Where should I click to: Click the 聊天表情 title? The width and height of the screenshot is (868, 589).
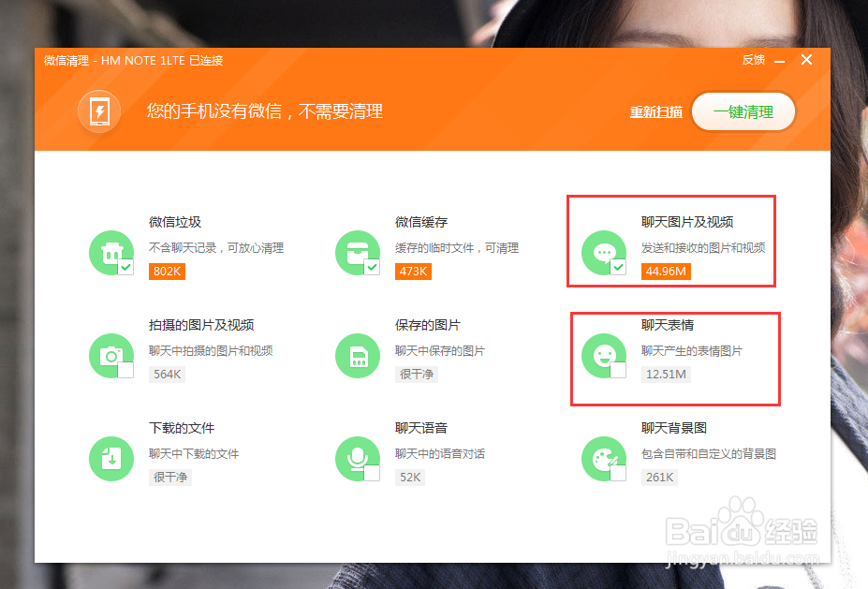coord(668,325)
